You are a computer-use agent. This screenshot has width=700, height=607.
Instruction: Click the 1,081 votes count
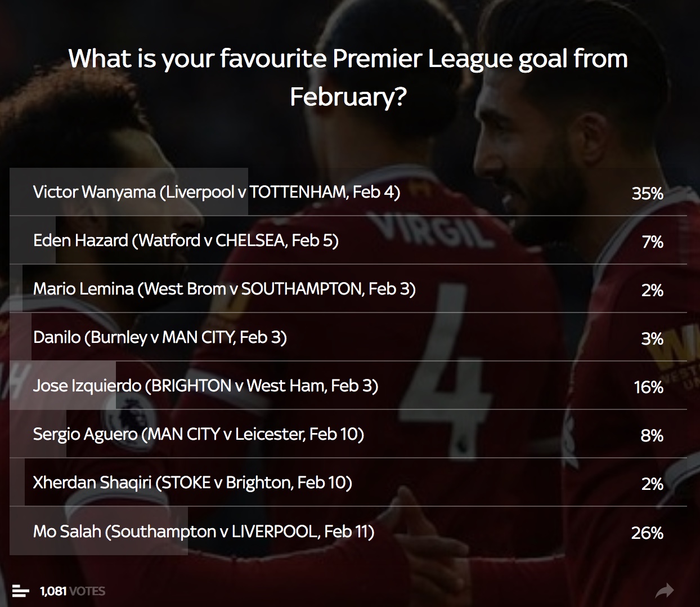click(x=73, y=591)
